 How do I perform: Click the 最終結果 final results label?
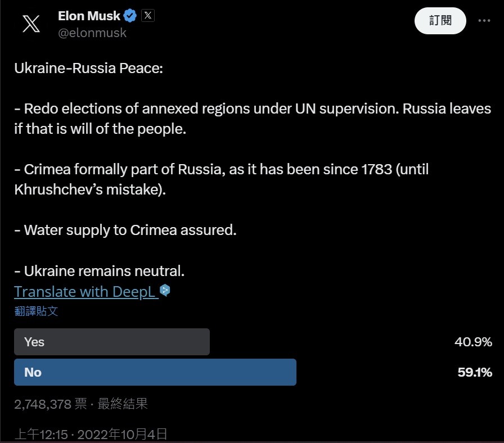pyautogui.click(x=123, y=404)
